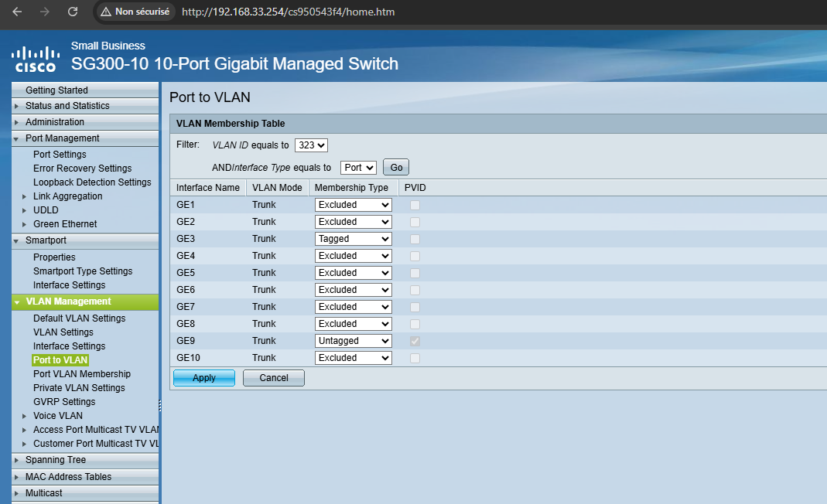
Task: Click the Non sécurisé warning icon
Action: point(106,12)
